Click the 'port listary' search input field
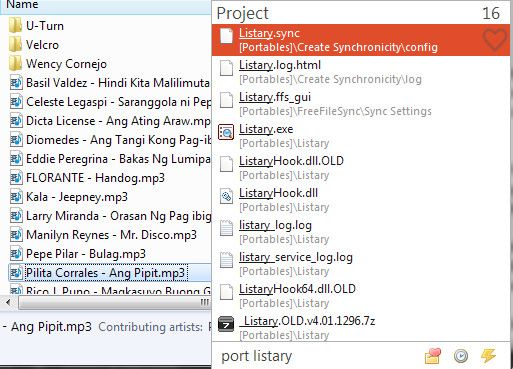Screen dimensions: 513x369 [317, 356]
